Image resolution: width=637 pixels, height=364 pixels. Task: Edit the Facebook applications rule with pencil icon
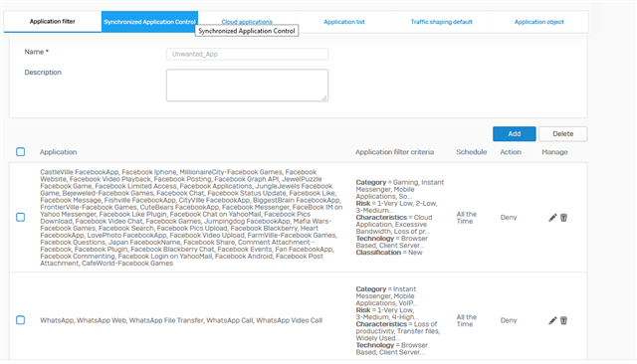552,218
